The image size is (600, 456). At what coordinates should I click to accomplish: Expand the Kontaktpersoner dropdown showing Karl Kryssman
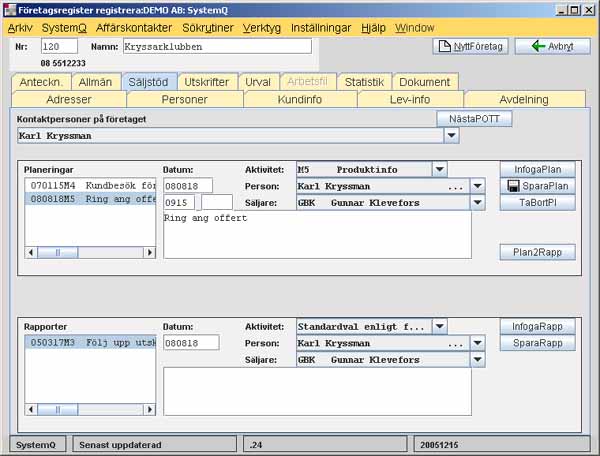(x=452, y=136)
